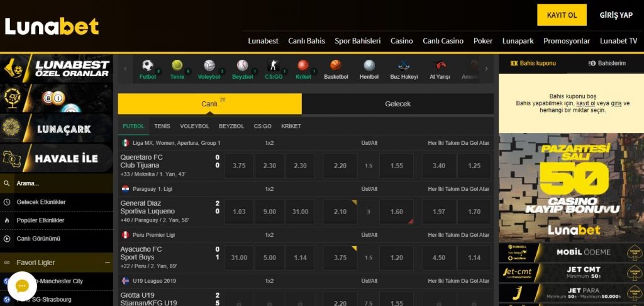Open the Havale İle banner
The width and height of the screenshot is (644, 306).
[56, 158]
